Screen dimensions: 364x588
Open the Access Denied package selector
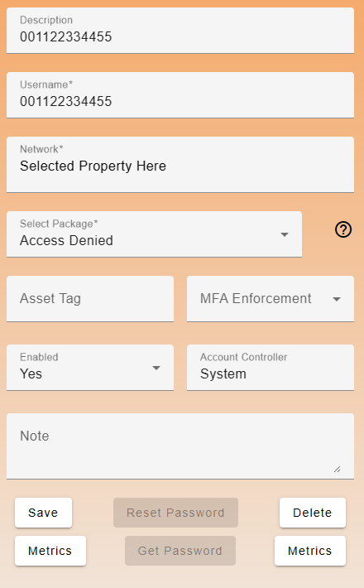click(155, 234)
